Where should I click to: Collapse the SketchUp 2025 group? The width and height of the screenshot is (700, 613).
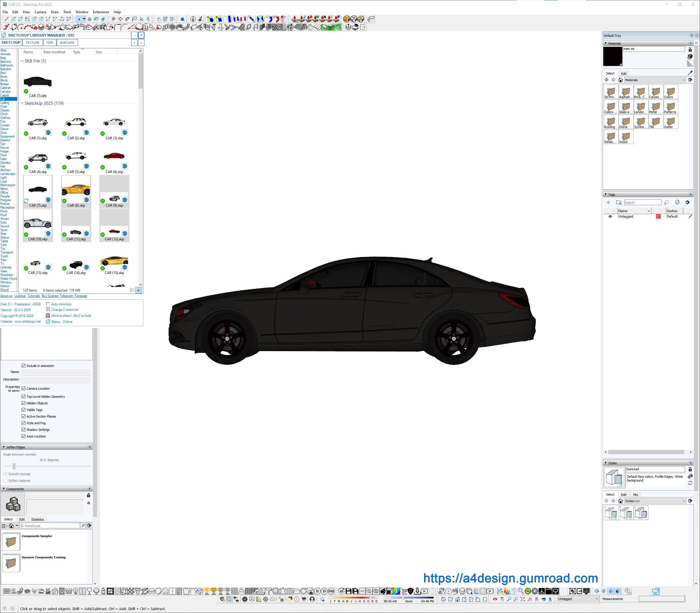tap(22, 103)
